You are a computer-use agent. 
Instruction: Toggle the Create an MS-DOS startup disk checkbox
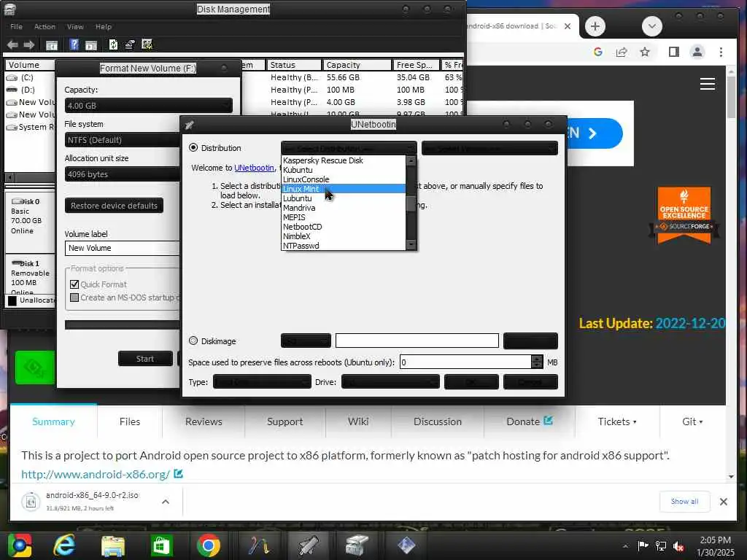(74, 297)
